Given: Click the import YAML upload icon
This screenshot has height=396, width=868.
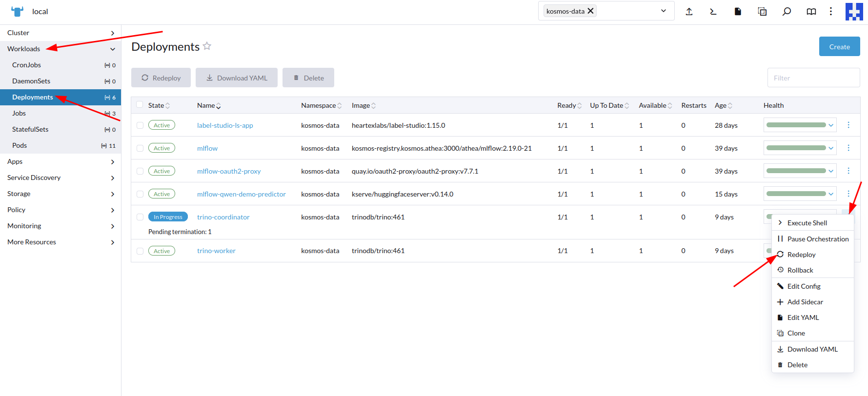Looking at the screenshot, I should point(689,12).
